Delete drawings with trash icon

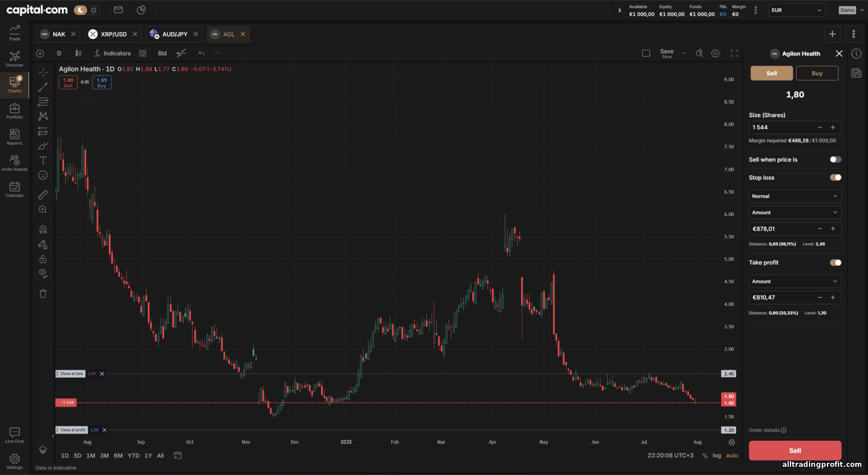pos(43,294)
